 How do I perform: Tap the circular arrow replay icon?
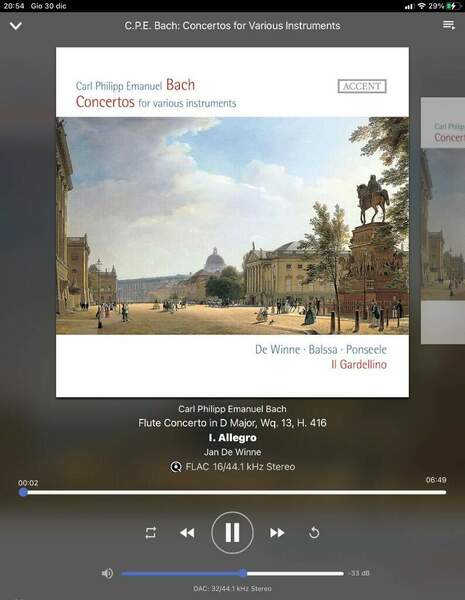click(x=314, y=533)
